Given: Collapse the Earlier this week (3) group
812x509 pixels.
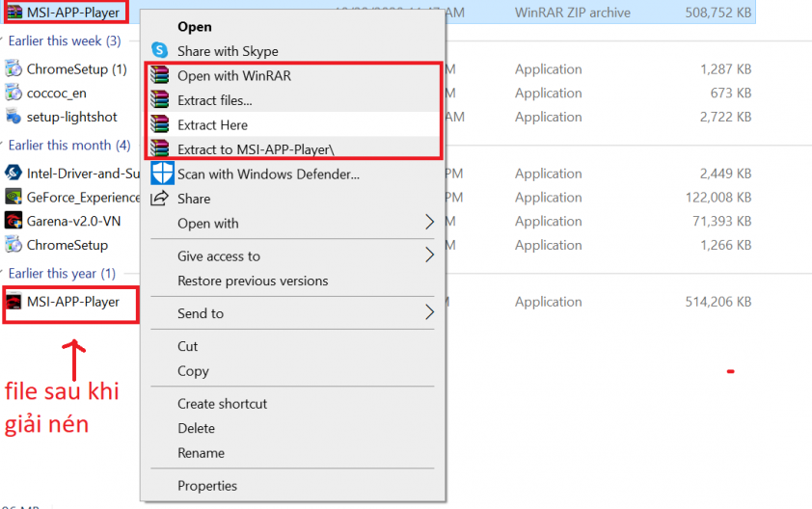Looking at the screenshot, I should click(x=2, y=40).
